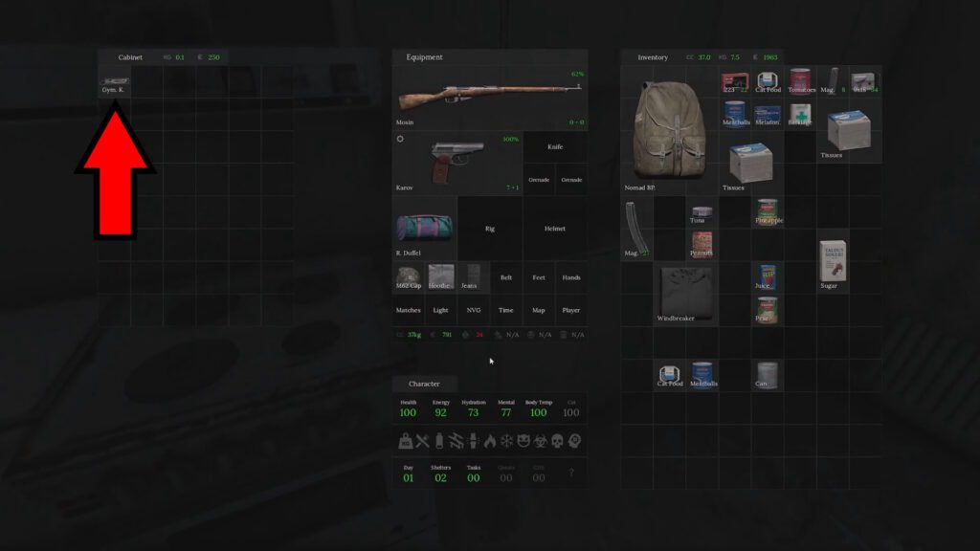
Task: Open the Inventory panel header
Action: (653, 56)
